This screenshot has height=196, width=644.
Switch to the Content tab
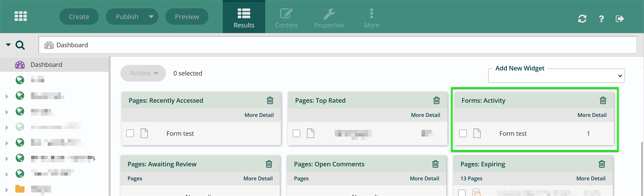(286, 18)
